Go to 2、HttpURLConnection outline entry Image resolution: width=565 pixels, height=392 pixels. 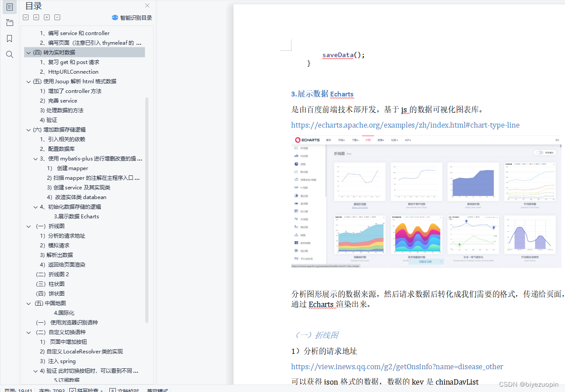69,72
